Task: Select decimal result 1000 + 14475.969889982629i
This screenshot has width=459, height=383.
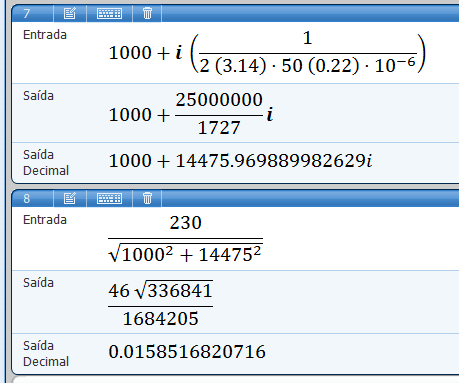Action: click(x=240, y=161)
